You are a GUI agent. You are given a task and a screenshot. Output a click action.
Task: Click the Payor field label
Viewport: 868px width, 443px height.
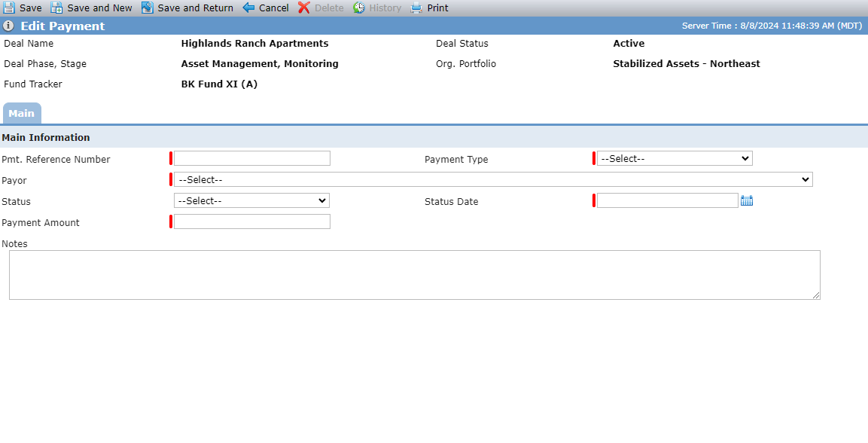point(14,181)
